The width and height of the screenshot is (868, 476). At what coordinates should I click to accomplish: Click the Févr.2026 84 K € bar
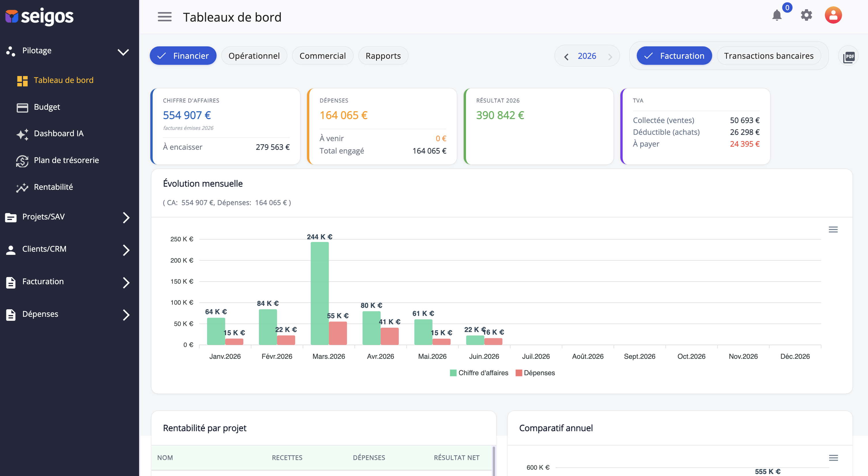click(268, 327)
